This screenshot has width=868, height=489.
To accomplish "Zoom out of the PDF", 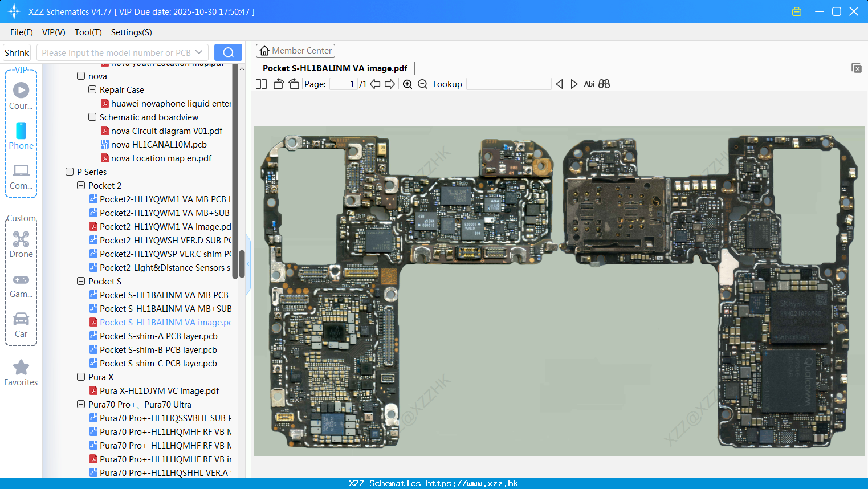I will (422, 84).
